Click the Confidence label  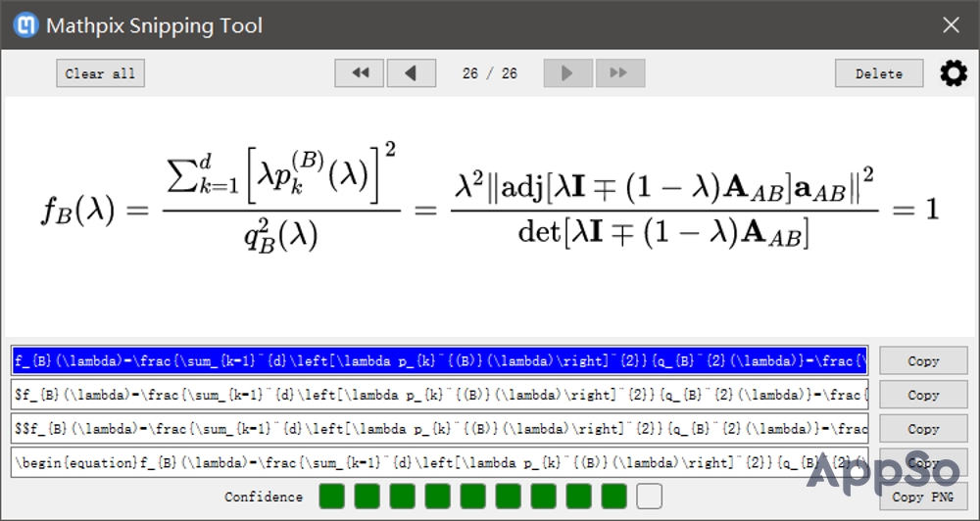(x=264, y=497)
